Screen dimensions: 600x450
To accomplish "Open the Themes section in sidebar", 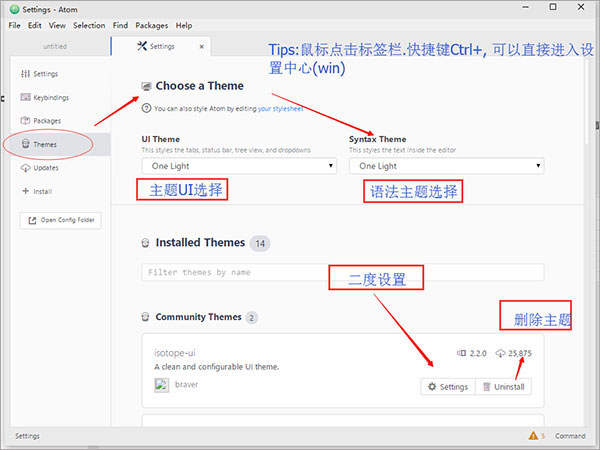I will (45, 144).
